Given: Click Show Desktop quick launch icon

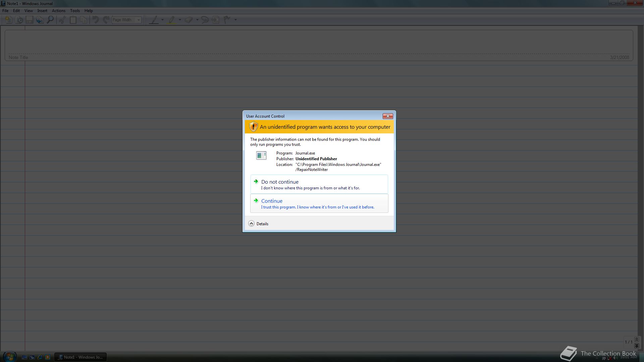Looking at the screenshot, I should coord(24,357).
